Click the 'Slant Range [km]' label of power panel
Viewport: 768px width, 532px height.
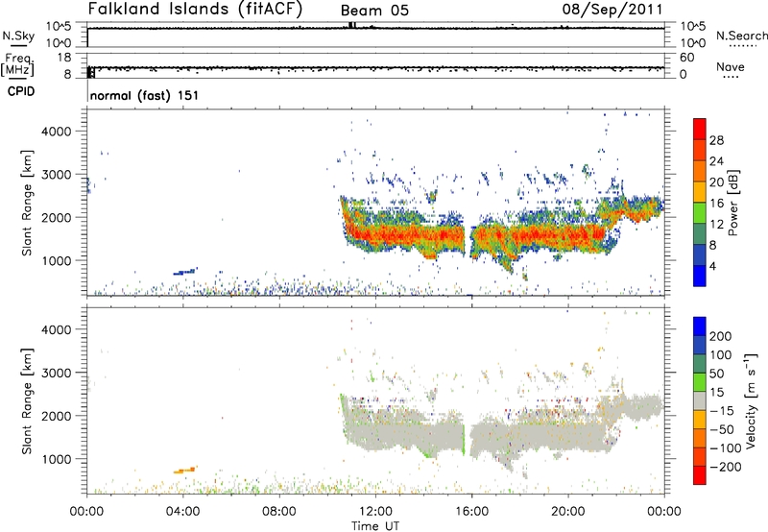click(x=27, y=203)
